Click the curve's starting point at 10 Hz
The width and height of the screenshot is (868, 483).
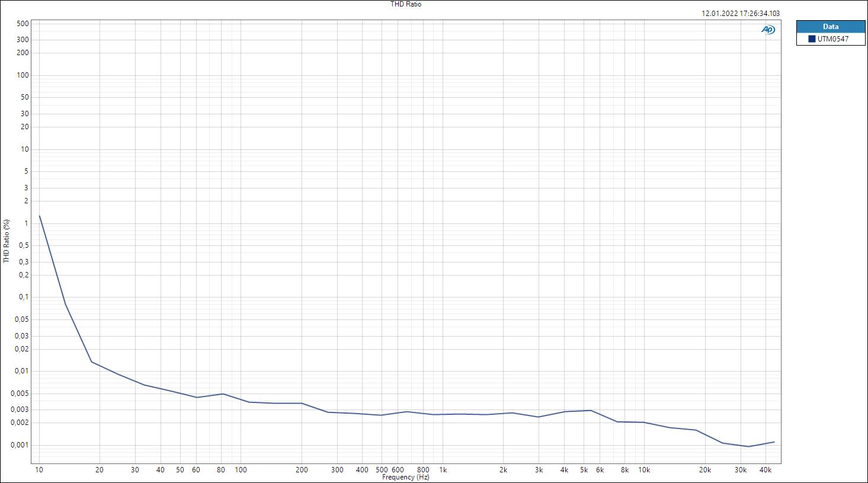point(40,216)
